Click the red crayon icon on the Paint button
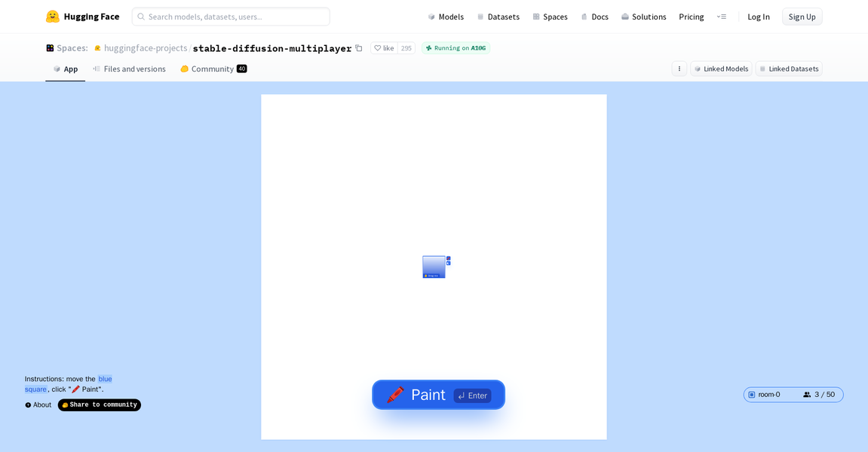Image resolution: width=868 pixels, height=452 pixels. (395, 394)
